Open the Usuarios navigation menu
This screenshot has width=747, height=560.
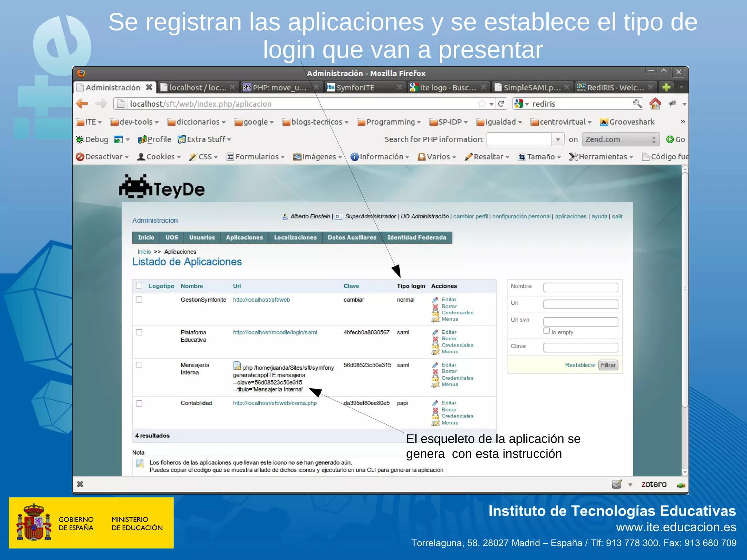202,237
